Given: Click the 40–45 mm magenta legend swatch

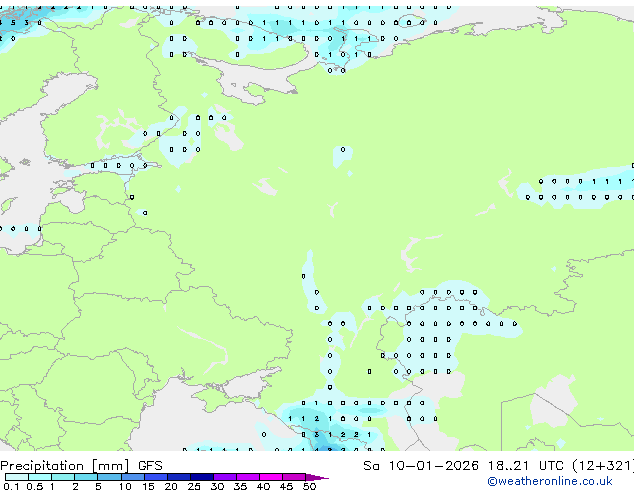Looking at the screenshot, I should [x=271, y=477].
